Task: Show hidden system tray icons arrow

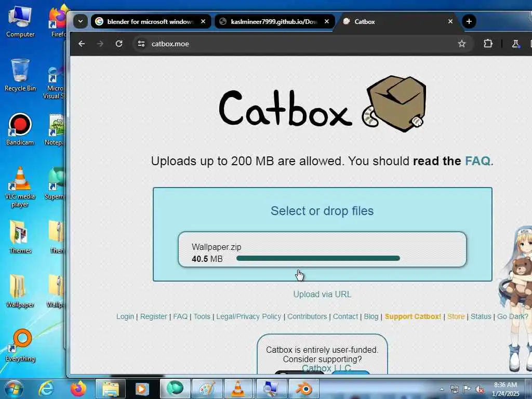Action: tap(442, 389)
